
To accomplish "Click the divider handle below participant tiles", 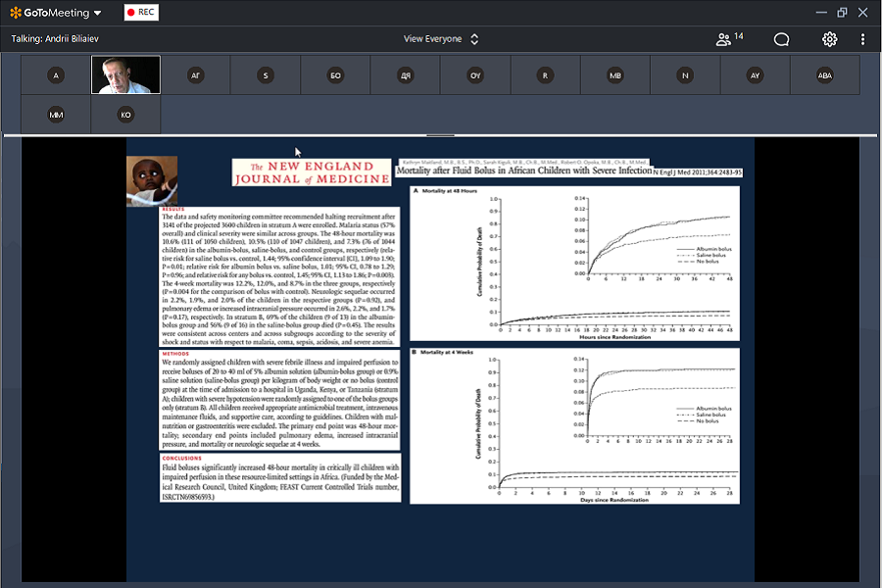I will click(x=440, y=135).
